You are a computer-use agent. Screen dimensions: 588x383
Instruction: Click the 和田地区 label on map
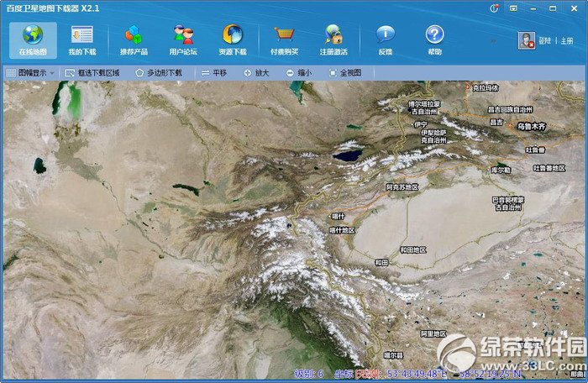coord(413,249)
